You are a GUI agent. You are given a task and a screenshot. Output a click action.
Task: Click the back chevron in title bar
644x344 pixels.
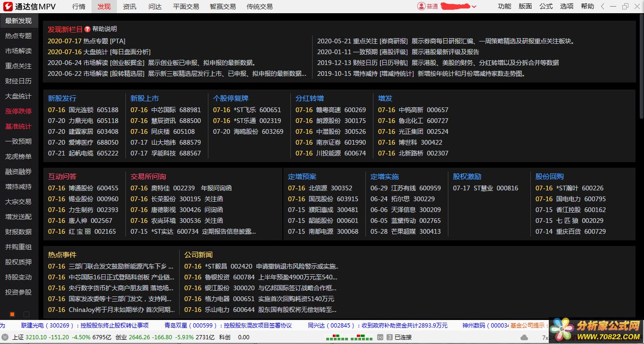(x=603, y=7)
